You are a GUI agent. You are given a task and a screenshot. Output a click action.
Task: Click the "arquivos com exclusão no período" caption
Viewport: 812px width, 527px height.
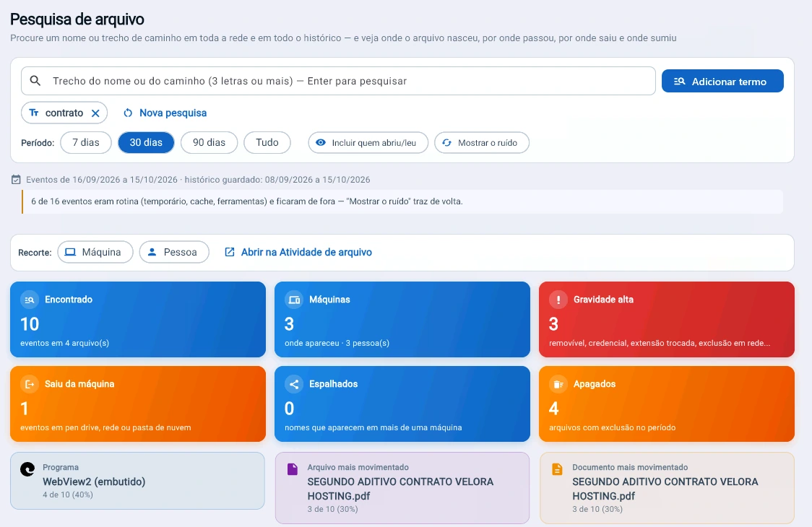(x=612, y=427)
